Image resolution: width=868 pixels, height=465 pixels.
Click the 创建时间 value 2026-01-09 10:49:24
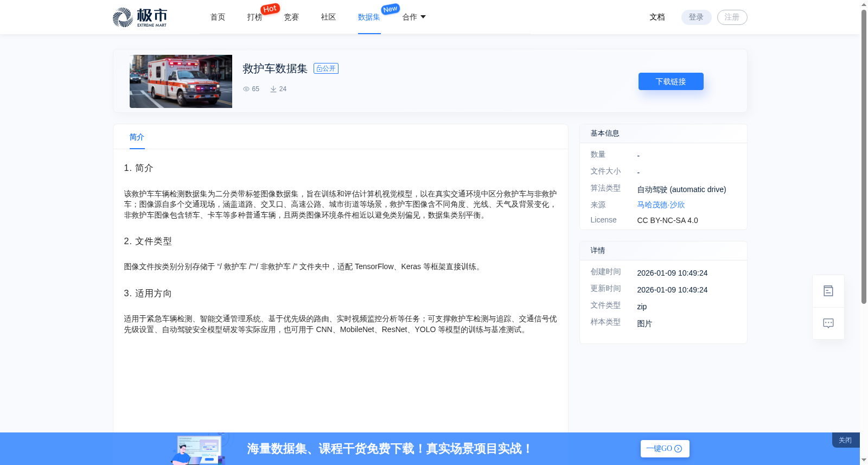coord(672,273)
